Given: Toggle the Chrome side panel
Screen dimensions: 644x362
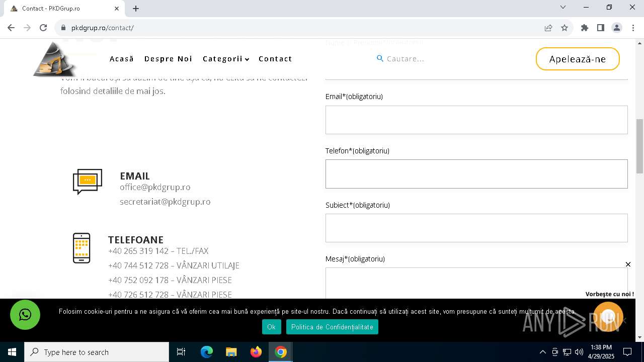Looking at the screenshot, I should pos(601,28).
